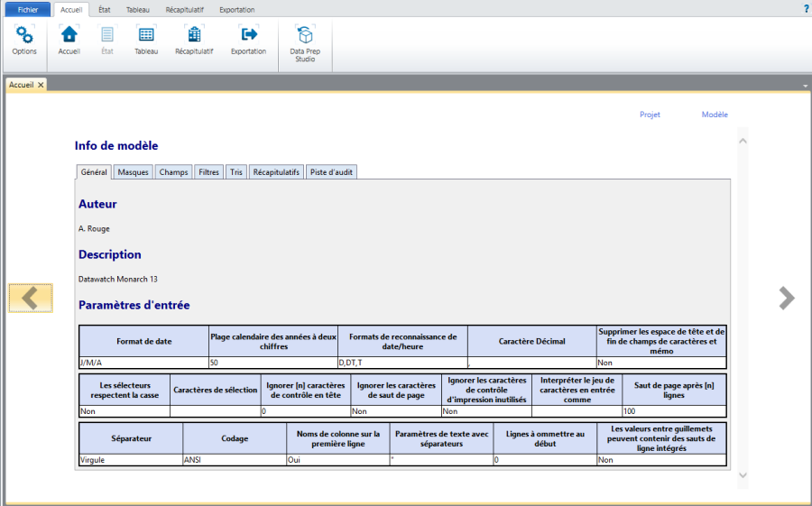Click the Projet link
This screenshot has height=506, width=812.
(650, 115)
